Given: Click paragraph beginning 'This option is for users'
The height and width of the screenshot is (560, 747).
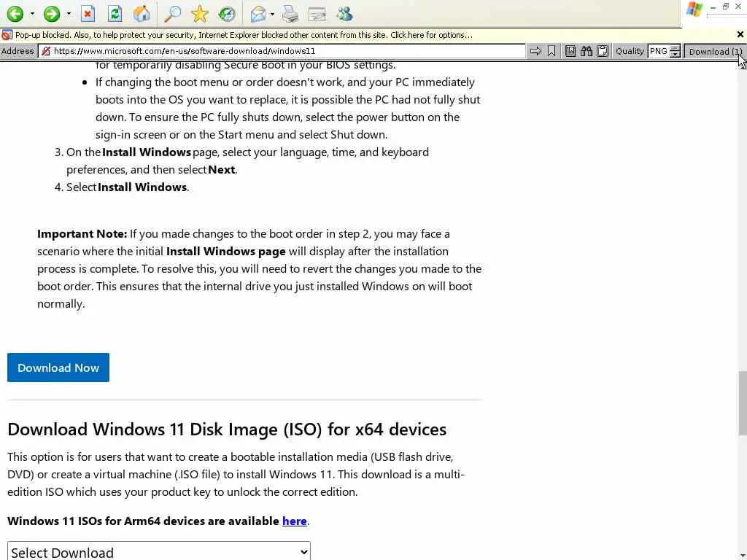Looking at the screenshot, I should [236, 474].
